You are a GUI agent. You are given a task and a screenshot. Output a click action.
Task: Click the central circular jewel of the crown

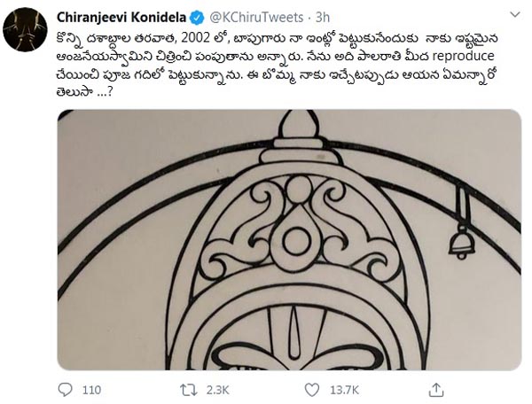point(297,242)
